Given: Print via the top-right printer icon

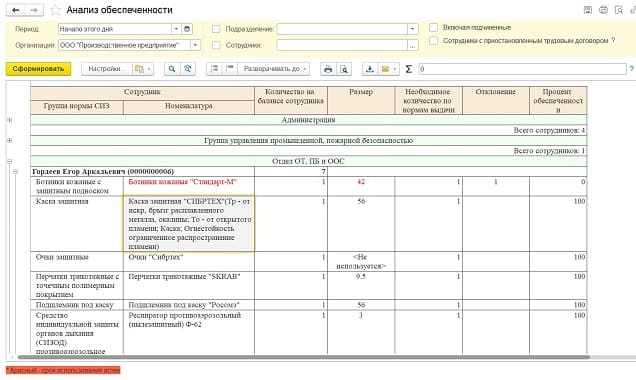Looking at the screenshot, I should [x=603, y=10].
